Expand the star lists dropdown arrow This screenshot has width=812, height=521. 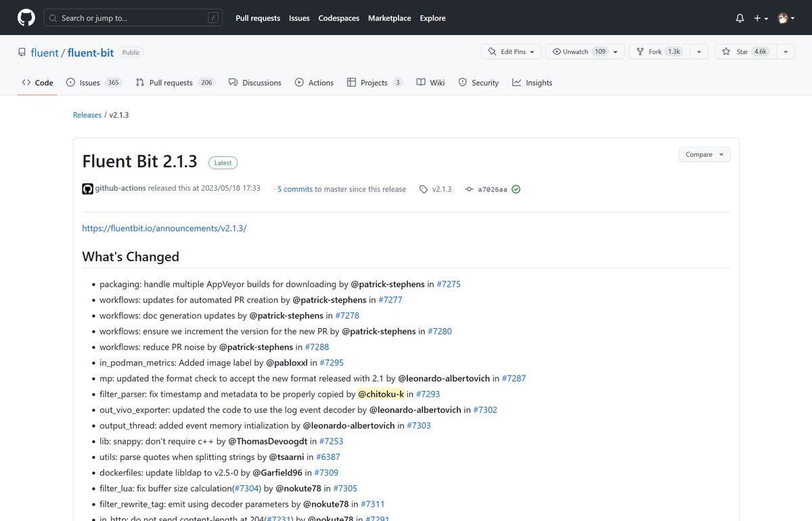pos(785,51)
